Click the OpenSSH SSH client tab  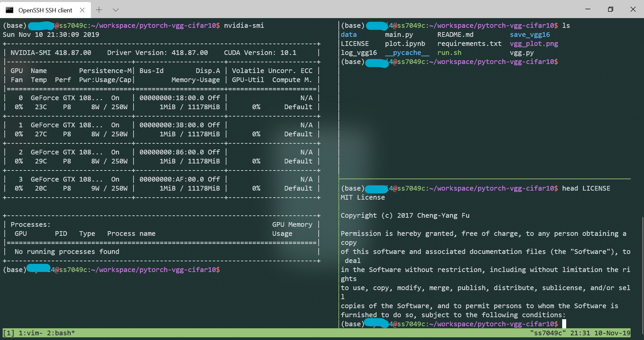click(45, 10)
